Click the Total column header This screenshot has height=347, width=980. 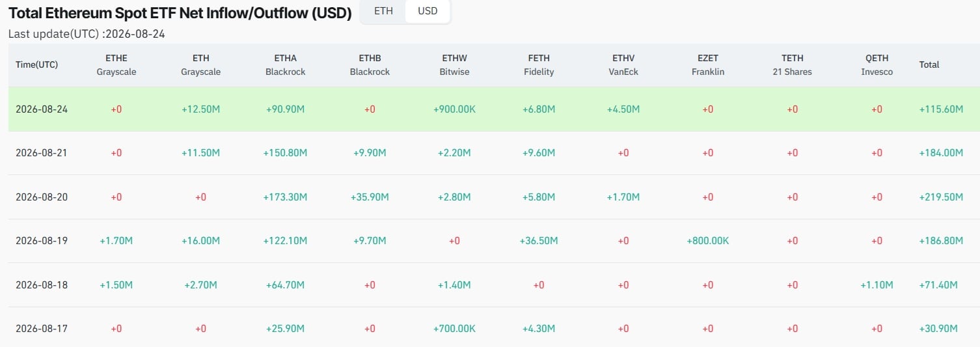929,65
